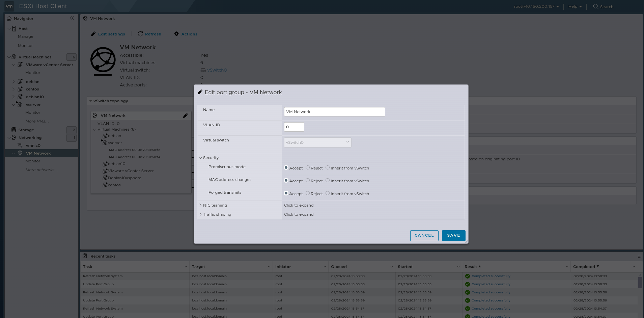
Task: Select Inherit from vSwitch for MAC address changes
Action: [328, 181]
